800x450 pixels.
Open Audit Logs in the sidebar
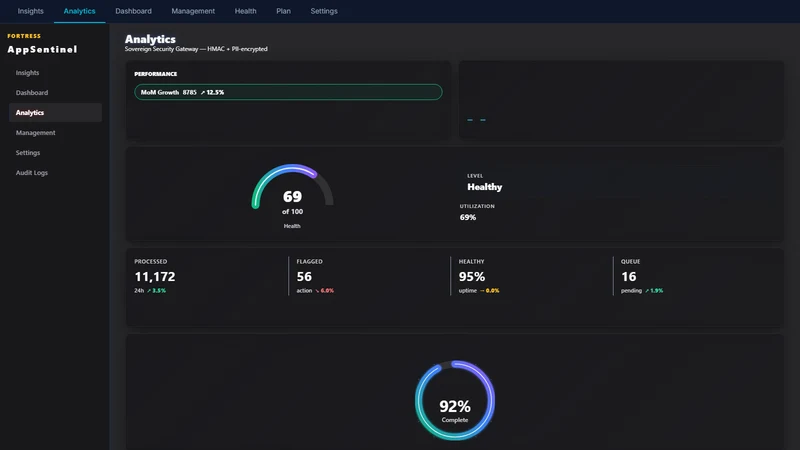click(56, 172)
